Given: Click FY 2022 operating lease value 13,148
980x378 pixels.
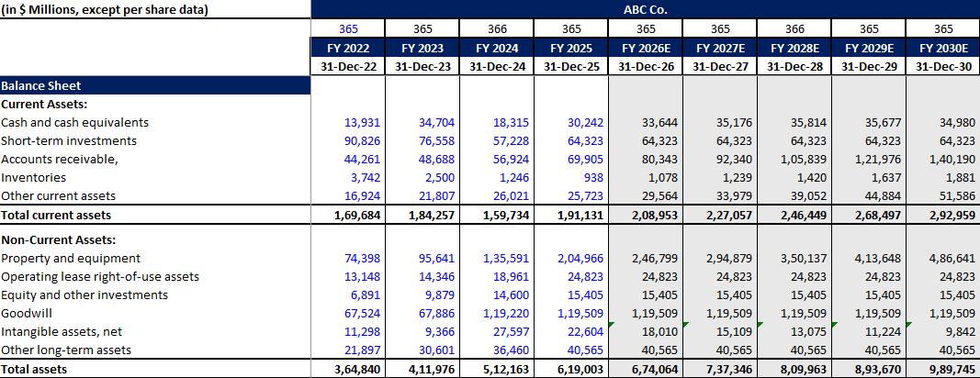Looking at the screenshot, I should coord(363,276).
